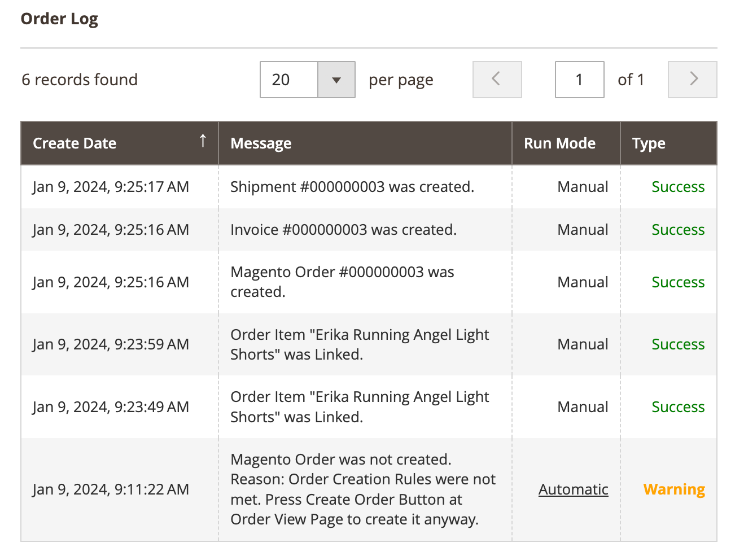The height and width of the screenshot is (560, 735).
Task: Click the Success label in the Shipment row
Action: click(x=678, y=187)
